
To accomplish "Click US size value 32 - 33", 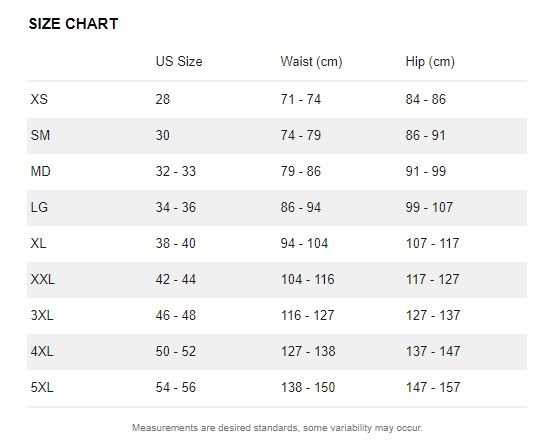I will (176, 171).
